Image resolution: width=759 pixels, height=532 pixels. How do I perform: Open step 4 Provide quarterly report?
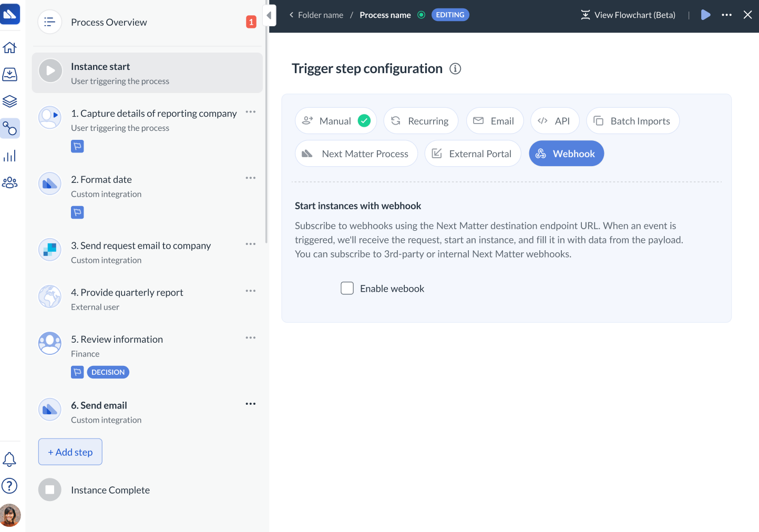point(127,292)
